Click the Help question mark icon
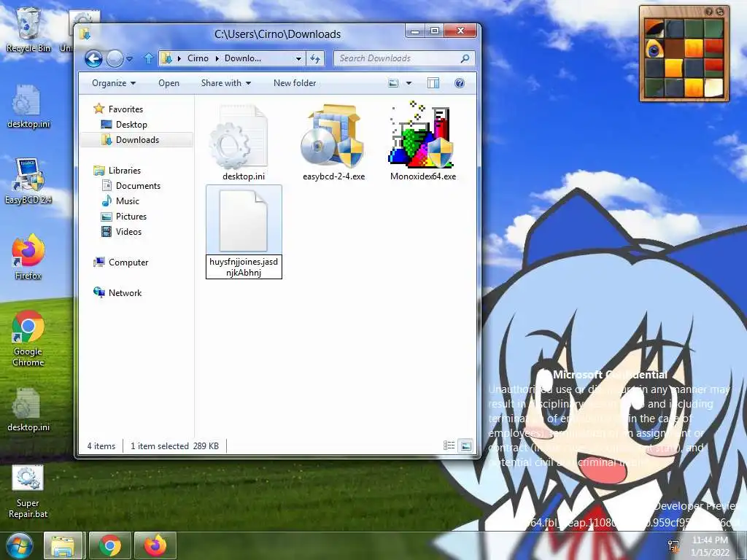 coord(460,83)
